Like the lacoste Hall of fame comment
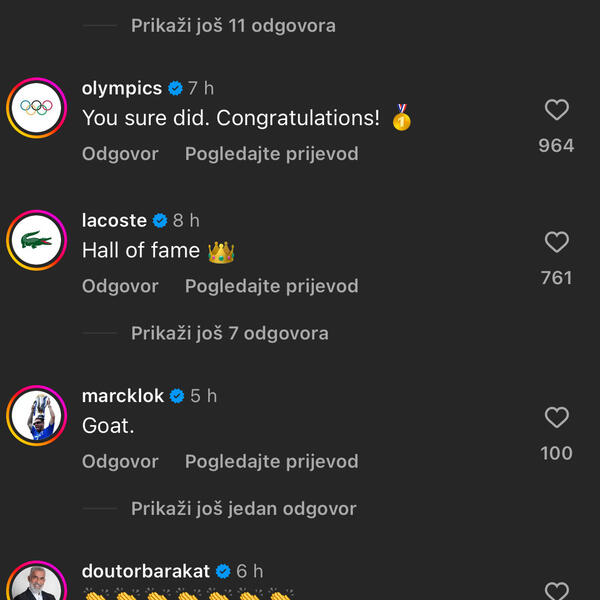 pos(556,242)
